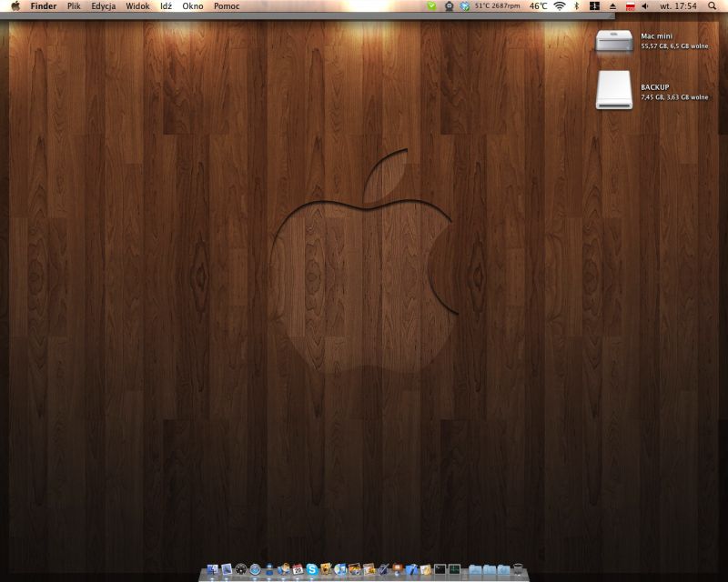728x582 pixels.
Task: Open the Polish flag input menu
Action: pyautogui.click(x=630, y=6)
